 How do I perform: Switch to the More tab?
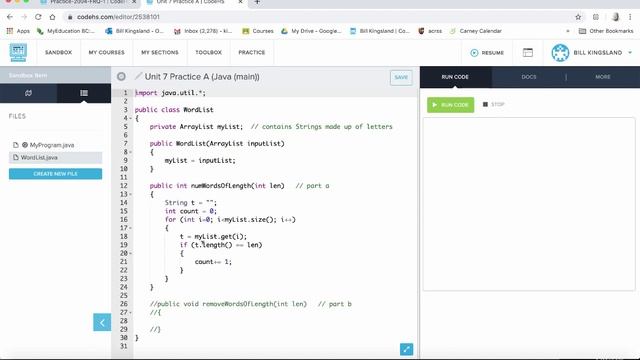tap(602, 77)
